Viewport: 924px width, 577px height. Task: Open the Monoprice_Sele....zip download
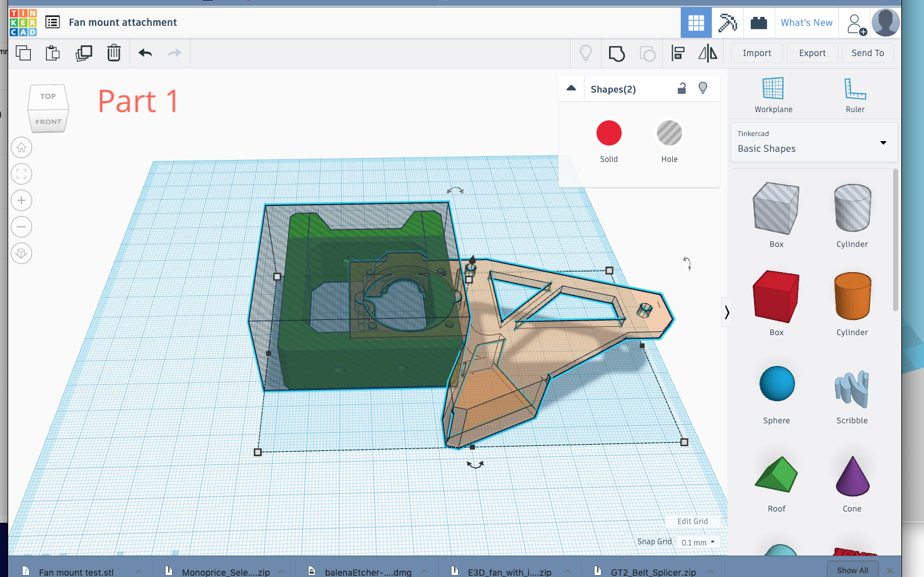(x=226, y=572)
